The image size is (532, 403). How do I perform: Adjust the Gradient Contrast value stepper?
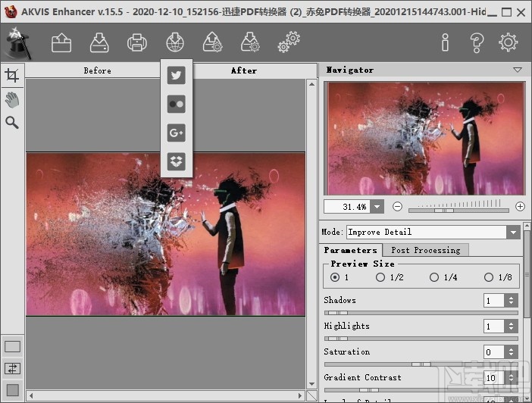(511, 377)
